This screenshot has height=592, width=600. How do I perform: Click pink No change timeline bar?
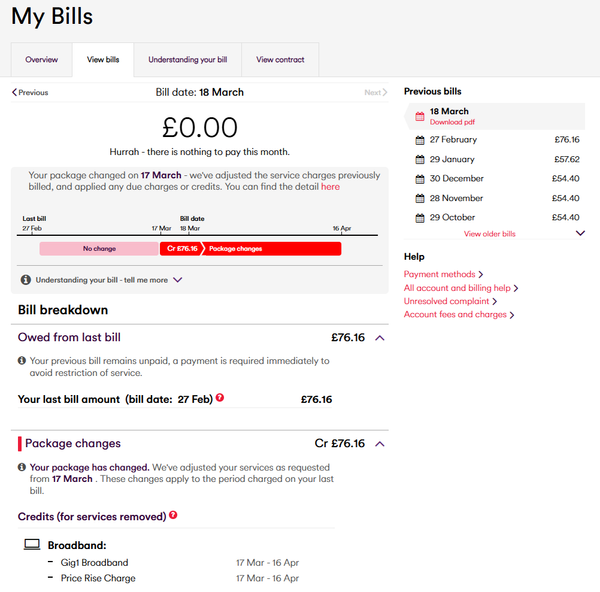click(x=99, y=249)
